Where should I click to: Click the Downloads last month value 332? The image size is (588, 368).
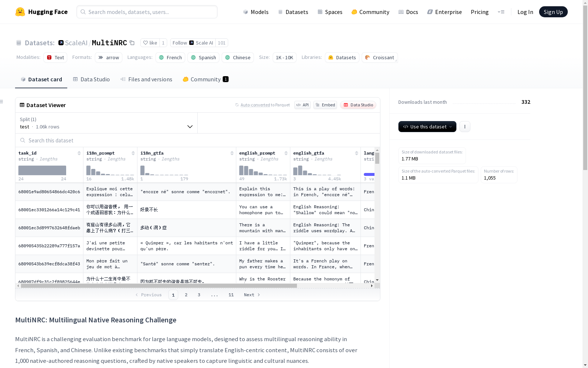click(x=526, y=102)
